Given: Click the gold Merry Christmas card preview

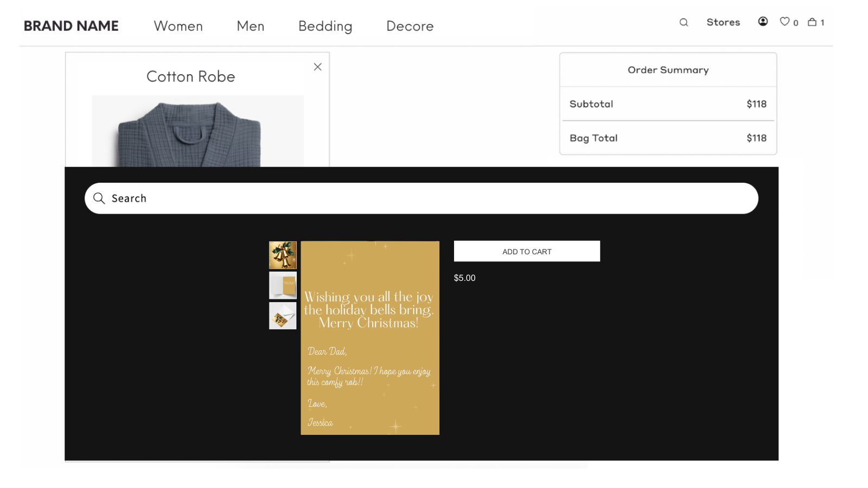Looking at the screenshot, I should coord(370,338).
